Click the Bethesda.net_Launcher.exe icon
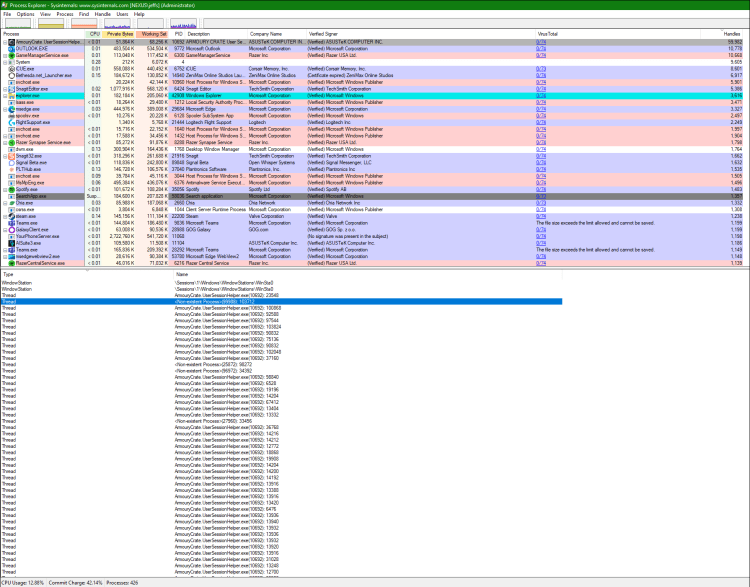 tap(11, 76)
